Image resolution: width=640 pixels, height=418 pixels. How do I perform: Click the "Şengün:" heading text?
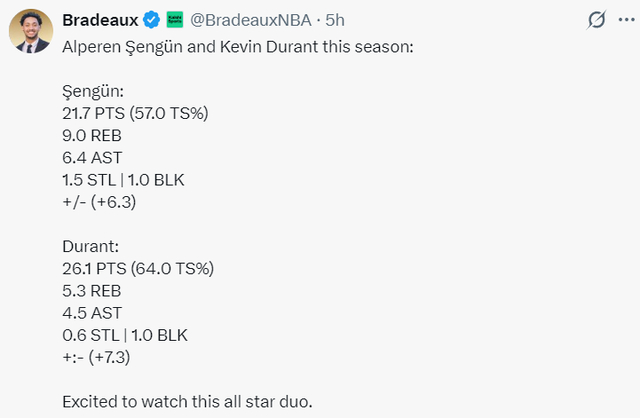coord(91,91)
